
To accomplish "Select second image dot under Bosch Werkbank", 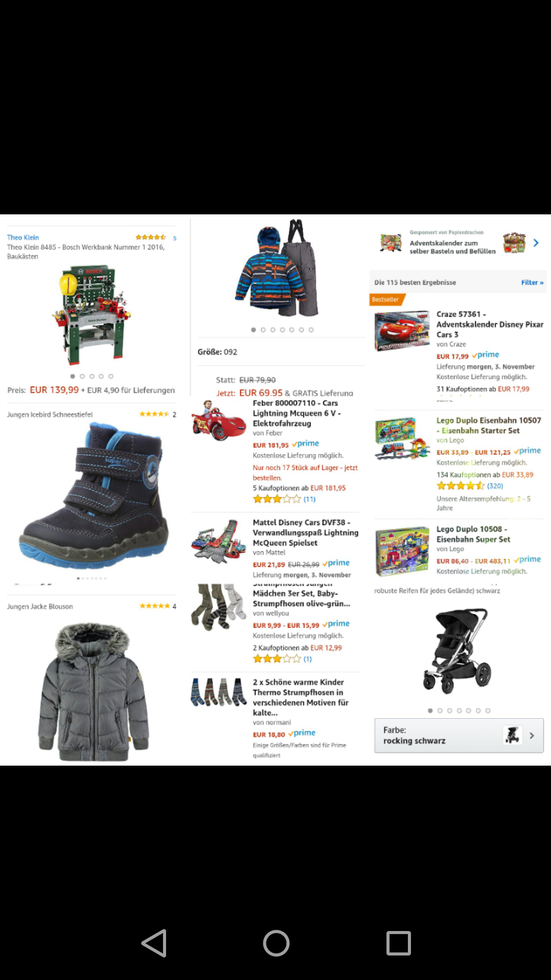I will coord(82,377).
